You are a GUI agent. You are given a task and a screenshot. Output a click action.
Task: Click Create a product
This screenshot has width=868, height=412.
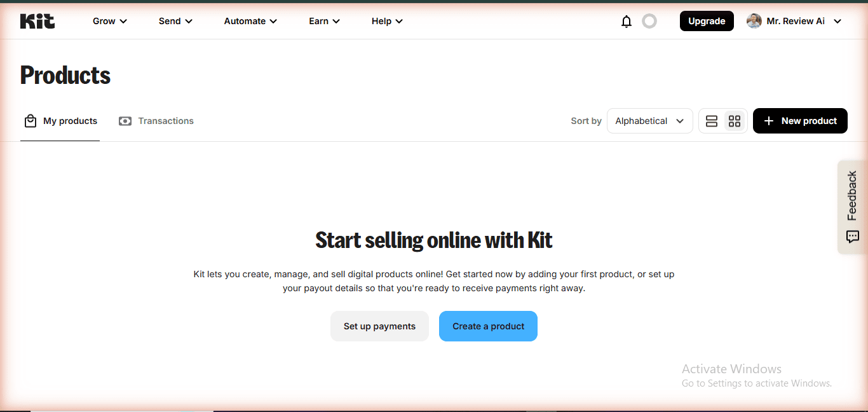pos(488,326)
